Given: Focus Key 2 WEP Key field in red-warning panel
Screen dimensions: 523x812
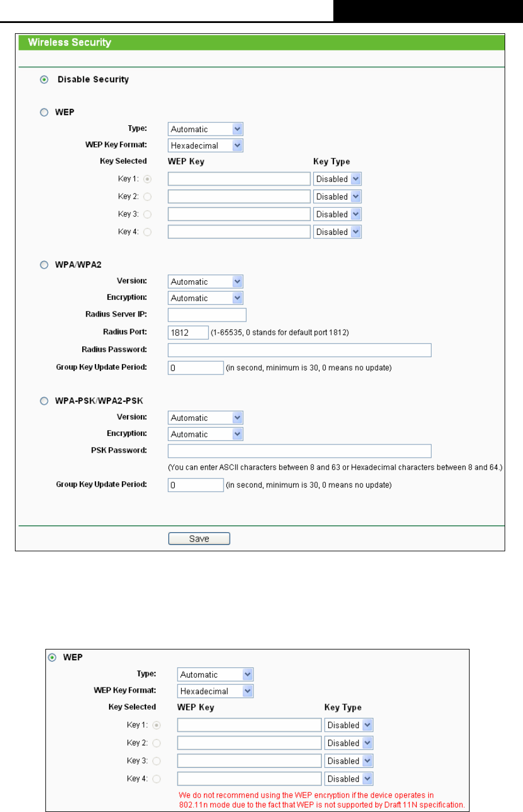Looking at the screenshot, I should coord(249,743).
